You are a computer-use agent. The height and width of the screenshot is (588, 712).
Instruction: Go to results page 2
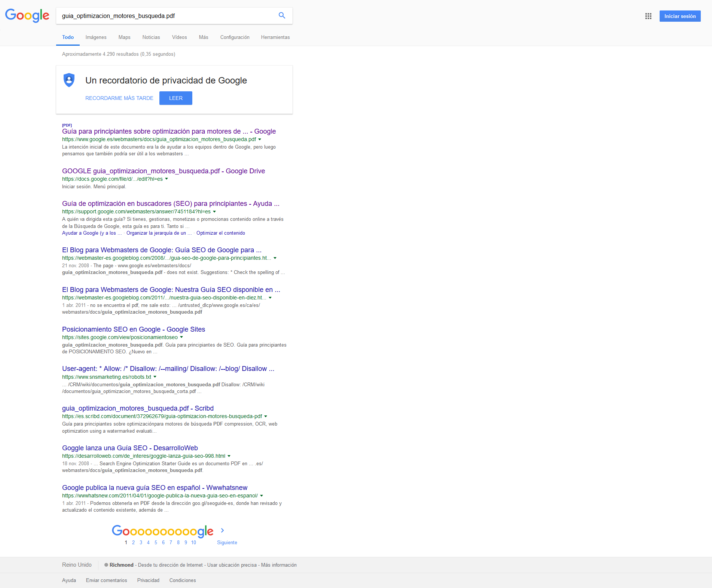click(x=133, y=542)
